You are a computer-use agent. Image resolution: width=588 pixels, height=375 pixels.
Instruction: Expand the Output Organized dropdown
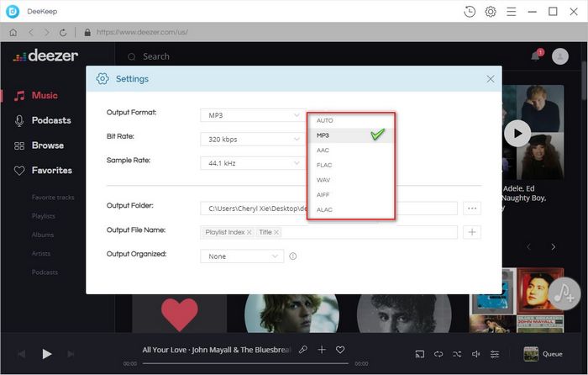click(242, 256)
